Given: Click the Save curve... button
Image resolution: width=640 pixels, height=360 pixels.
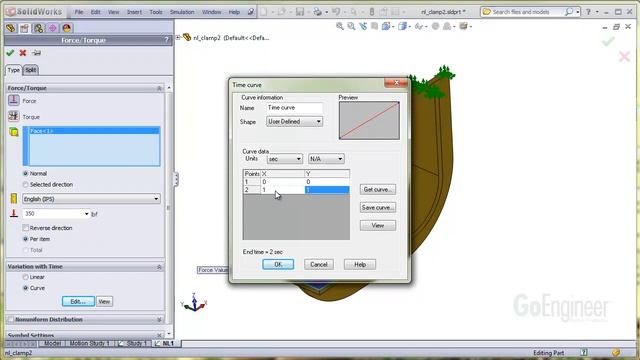Looking at the screenshot, I should tap(378, 207).
